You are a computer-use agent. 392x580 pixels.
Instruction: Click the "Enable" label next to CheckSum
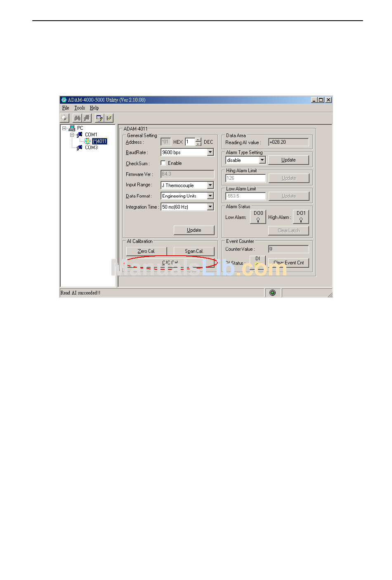tap(175, 163)
